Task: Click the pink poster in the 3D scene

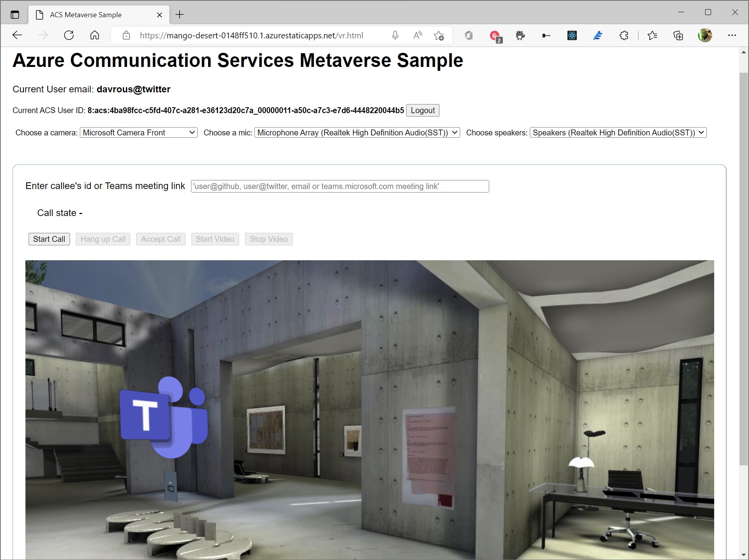Action: [430, 458]
